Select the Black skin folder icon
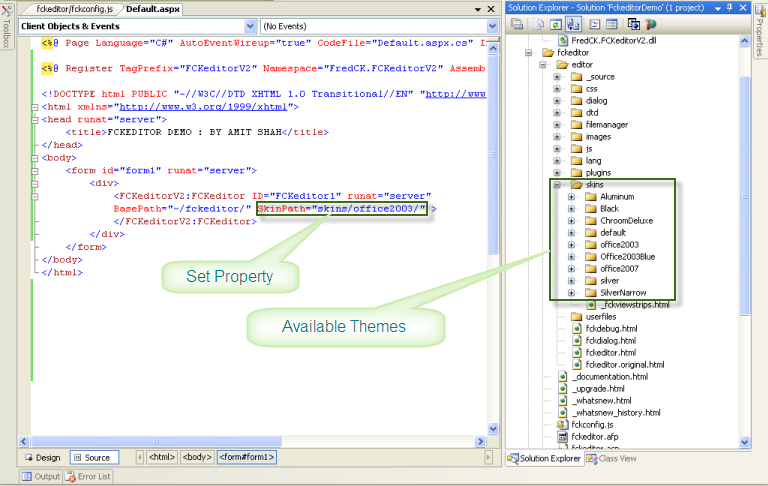This screenshot has height=486, width=768. [x=591, y=209]
